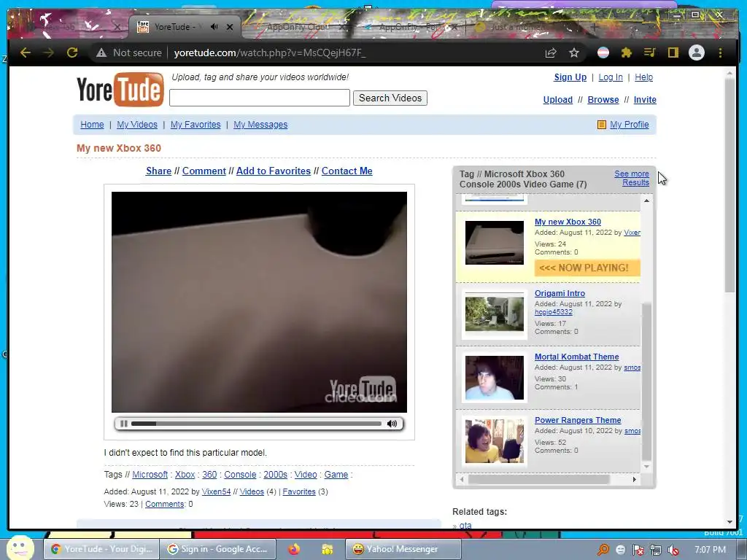The image size is (747, 560).
Task: Click the address bar URL
Action: coord(270,52)
